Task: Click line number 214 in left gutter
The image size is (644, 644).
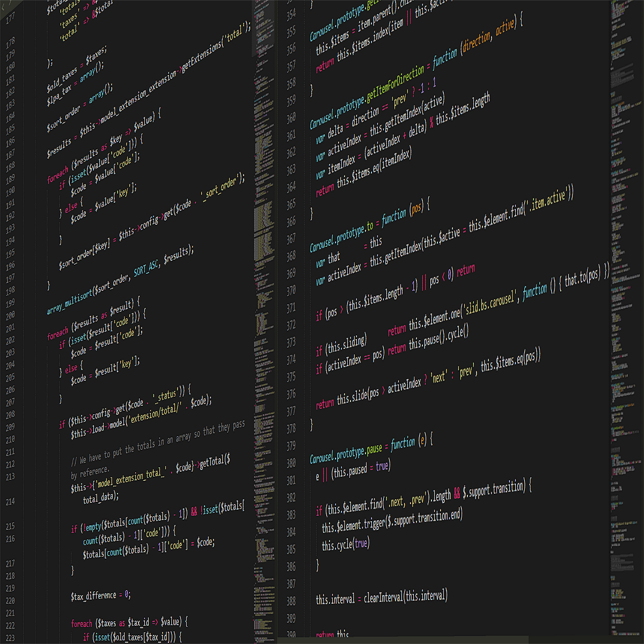Action: (10, 502)
